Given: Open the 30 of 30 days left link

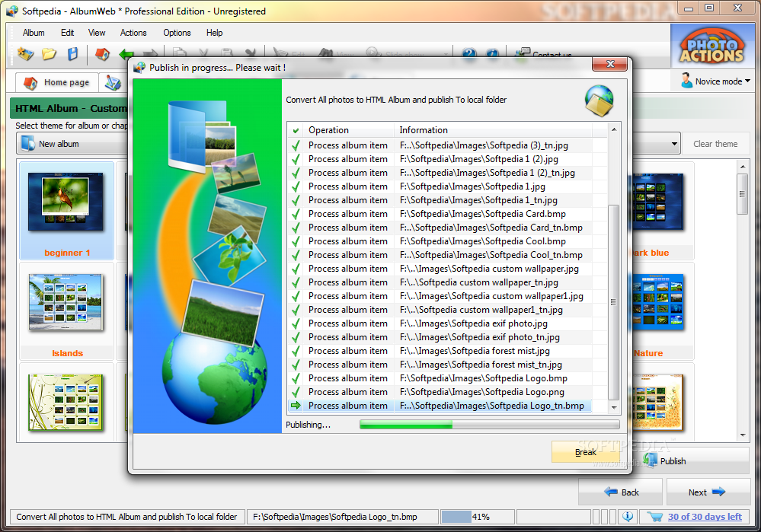Looking at the screenshot, I should pos(705,517).
